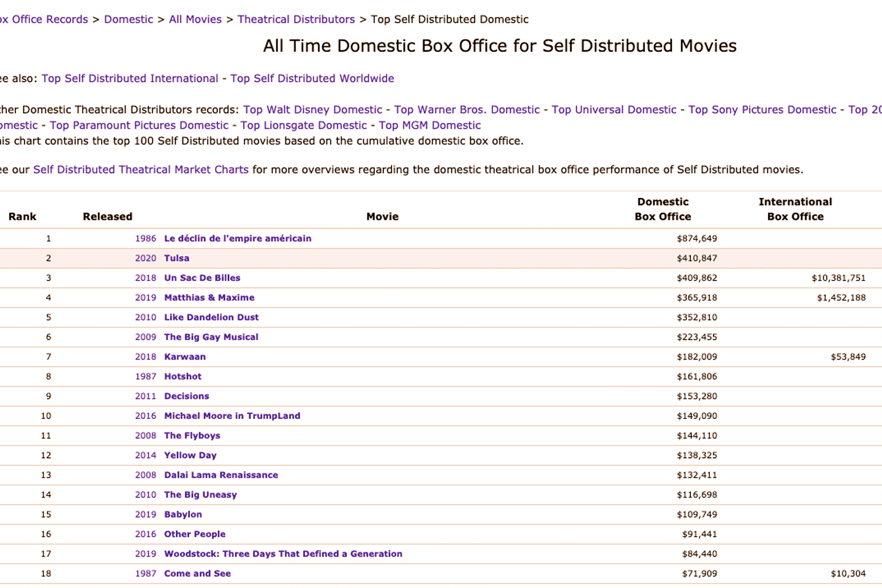Select the Domestic Box Office header
This screenshot has height=588, width=882.
click(663, 209)
